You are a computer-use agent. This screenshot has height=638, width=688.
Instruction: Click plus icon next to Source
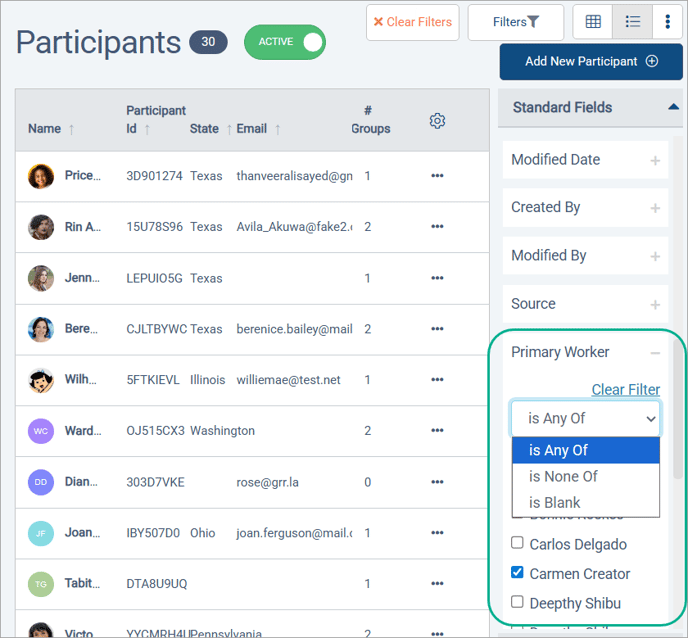(655, 304)
